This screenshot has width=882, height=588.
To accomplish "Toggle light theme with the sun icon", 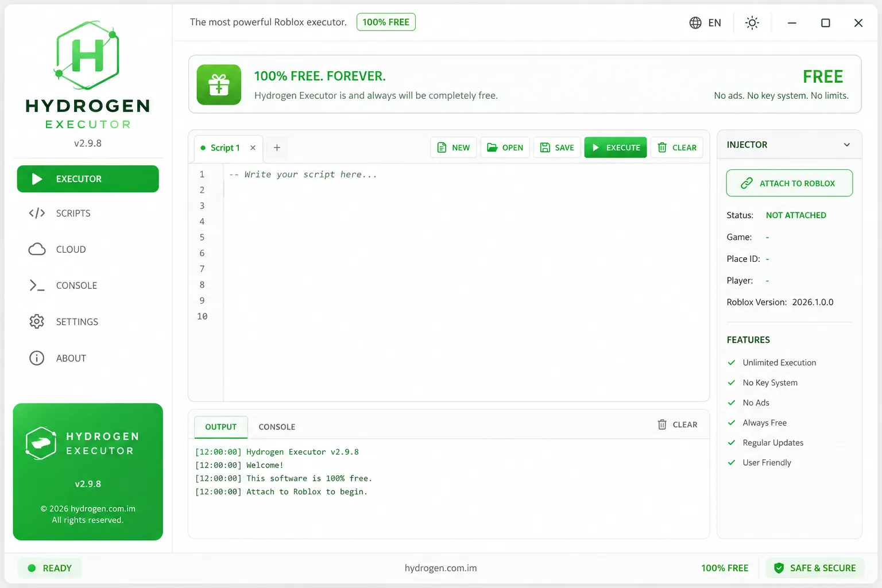I will click(752, 23).
